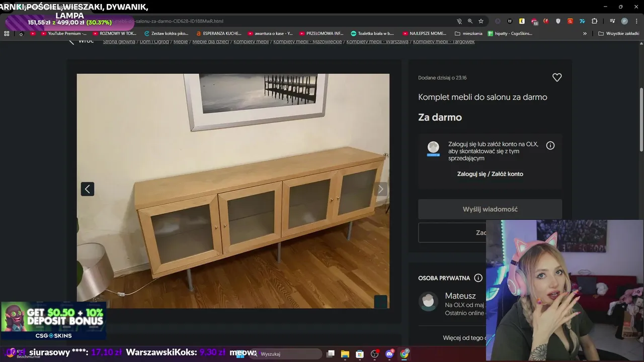Click Windows taskbar search box Wyszukaj
This screenshot has height=362, width=644.
[287, 354]
